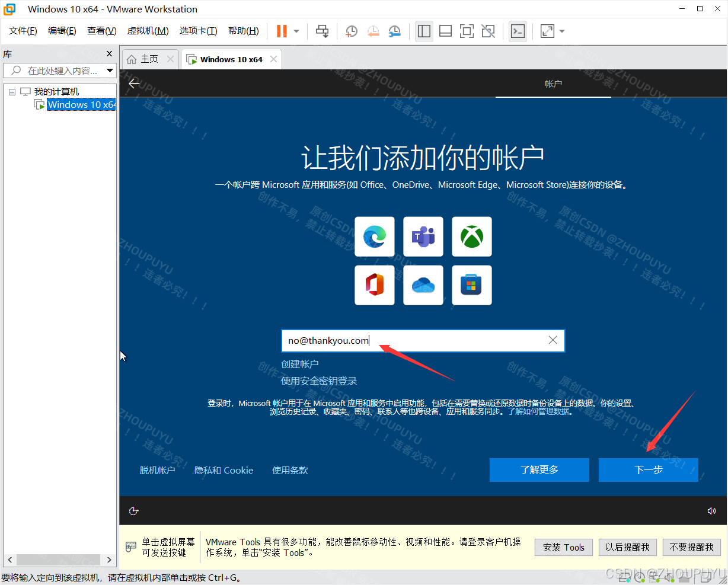Click the keyboard hint icon in VMware bar
728x585 pixels.
click(131, 547)
